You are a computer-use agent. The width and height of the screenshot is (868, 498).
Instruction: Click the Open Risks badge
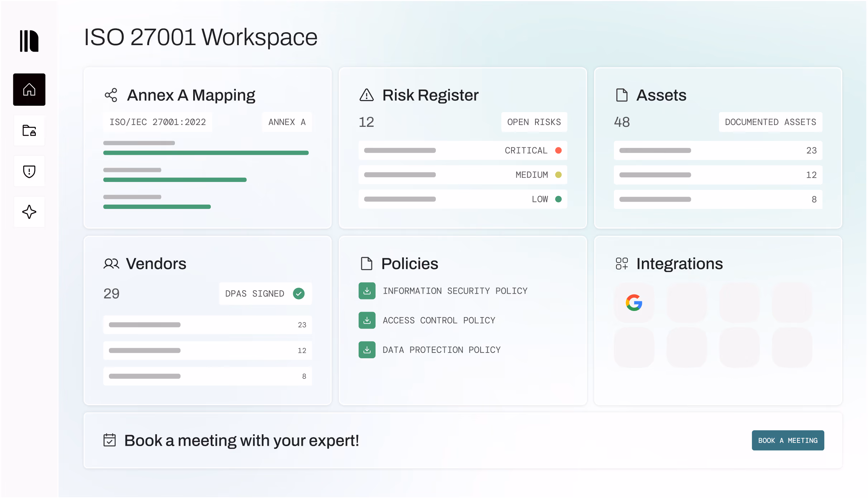tap(534, 122)
